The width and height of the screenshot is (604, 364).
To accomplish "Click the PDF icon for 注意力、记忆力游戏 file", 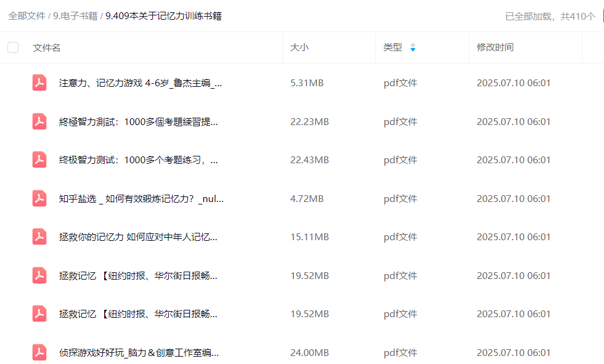I will click(x=39, y=83).
